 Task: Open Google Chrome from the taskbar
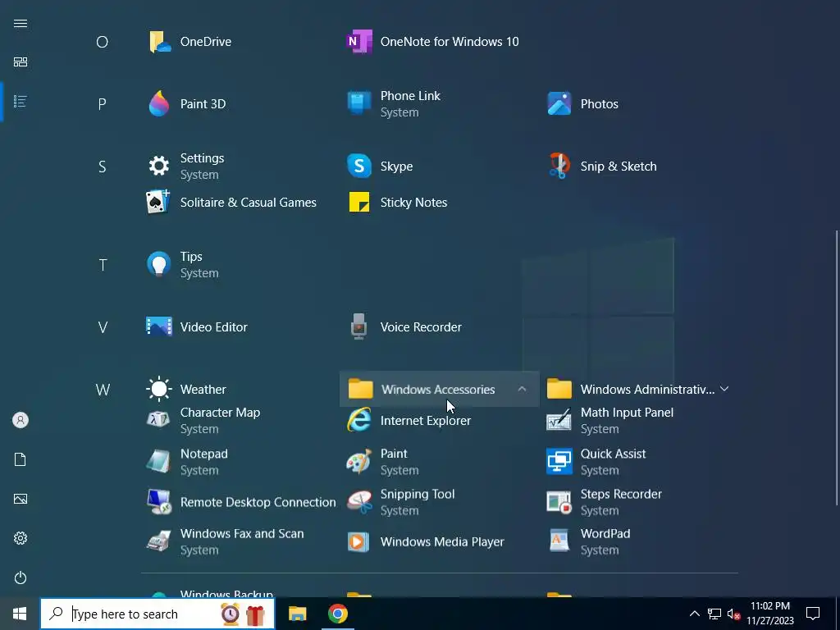(337, 614)
